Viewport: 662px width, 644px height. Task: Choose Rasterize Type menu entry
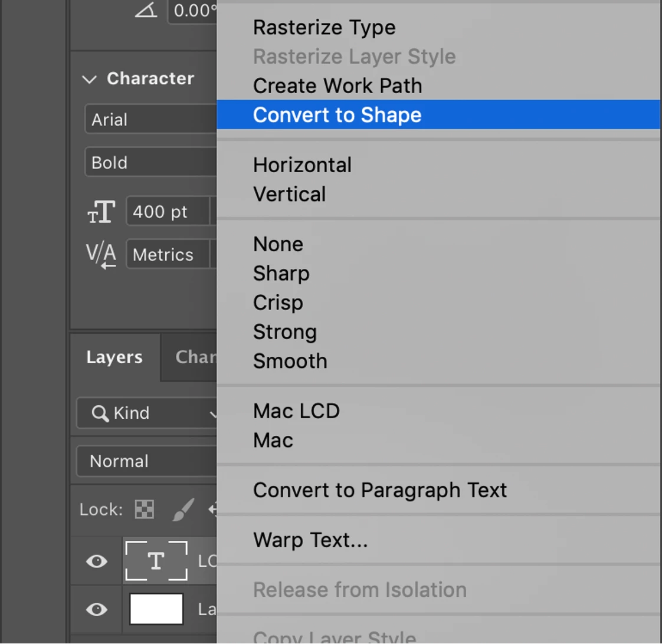tap(324, 28)
